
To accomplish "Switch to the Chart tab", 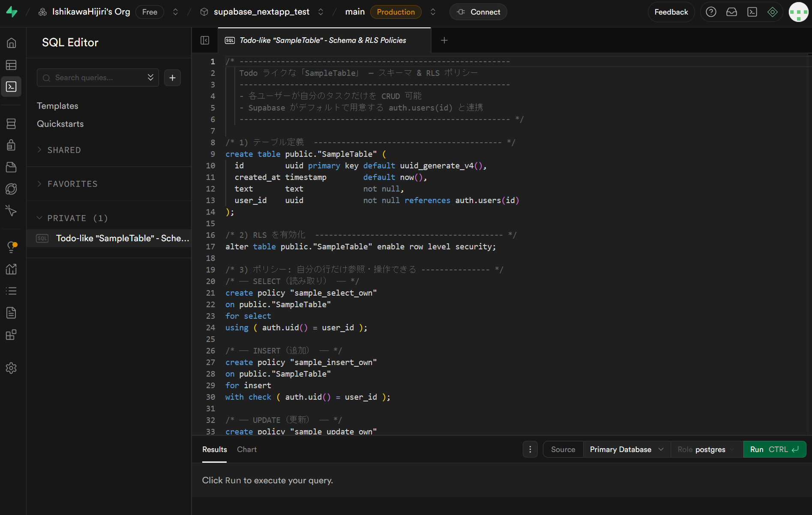I will (247, 449).
